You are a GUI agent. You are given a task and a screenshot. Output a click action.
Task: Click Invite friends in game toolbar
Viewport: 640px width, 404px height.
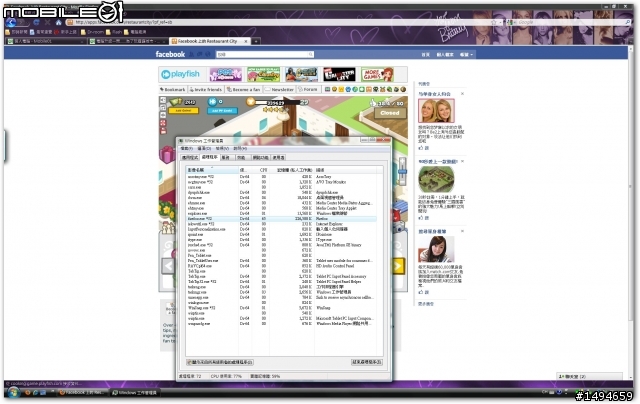(206, 89)
